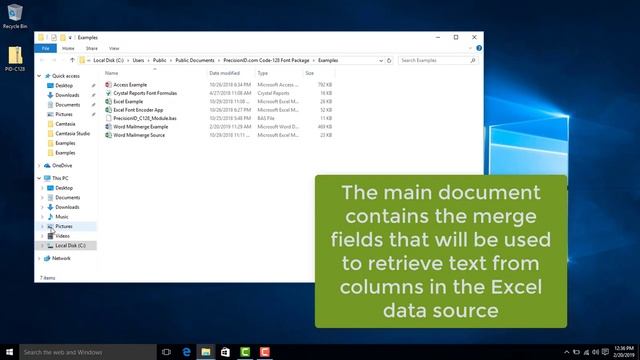This screenshot has height=360, width=640.
Task: Open Action Center notifications icon
Action: pyautogui.click(x=605, y=352)
